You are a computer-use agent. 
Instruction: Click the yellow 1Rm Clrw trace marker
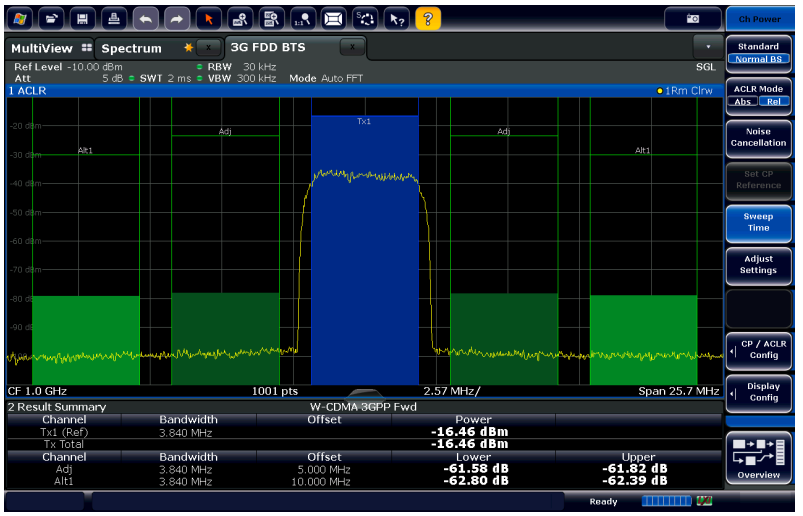(x=660, y=91)
